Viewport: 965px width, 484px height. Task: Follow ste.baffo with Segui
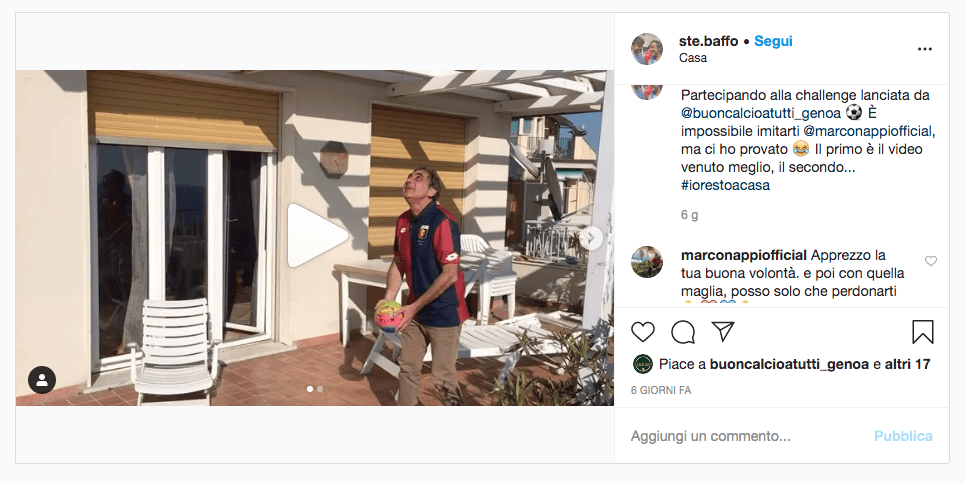[773, 41]
